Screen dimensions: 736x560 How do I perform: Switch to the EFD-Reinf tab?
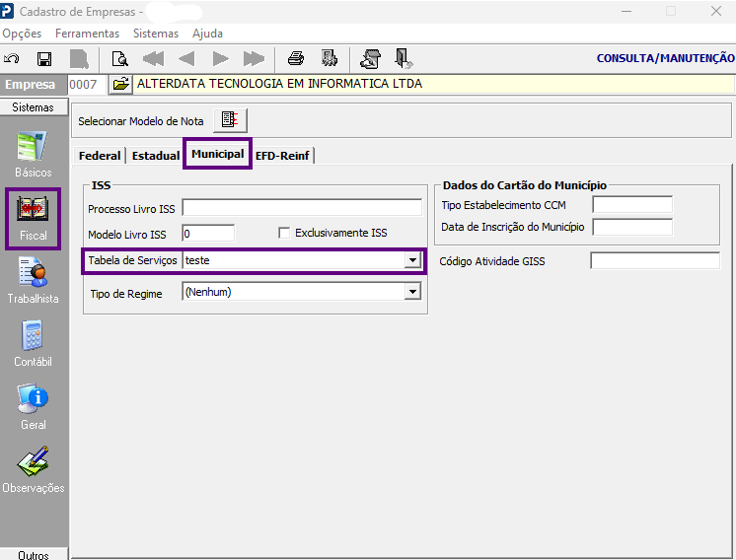pyautogui.click(x=282, y=156)
